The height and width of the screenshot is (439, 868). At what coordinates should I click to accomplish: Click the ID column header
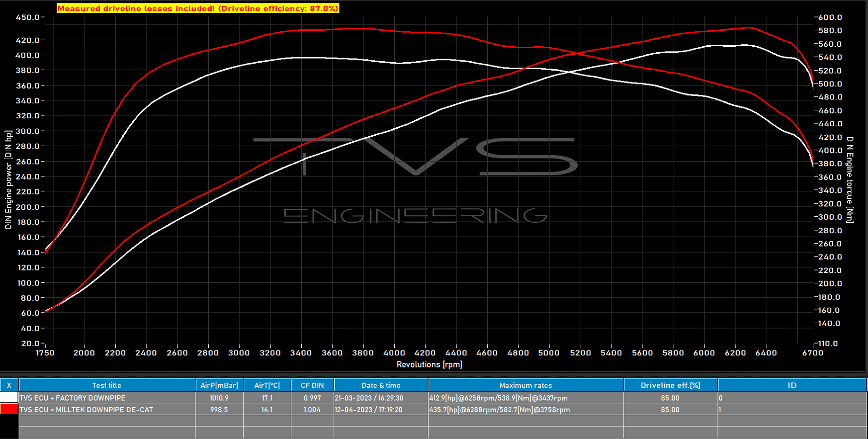pyautogui.click(x=792, y=385)
